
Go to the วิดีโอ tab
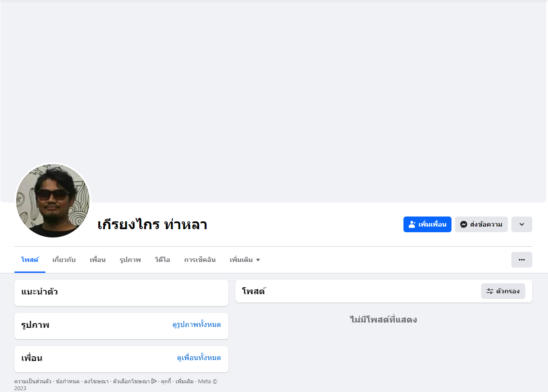(x=162, y=260)
